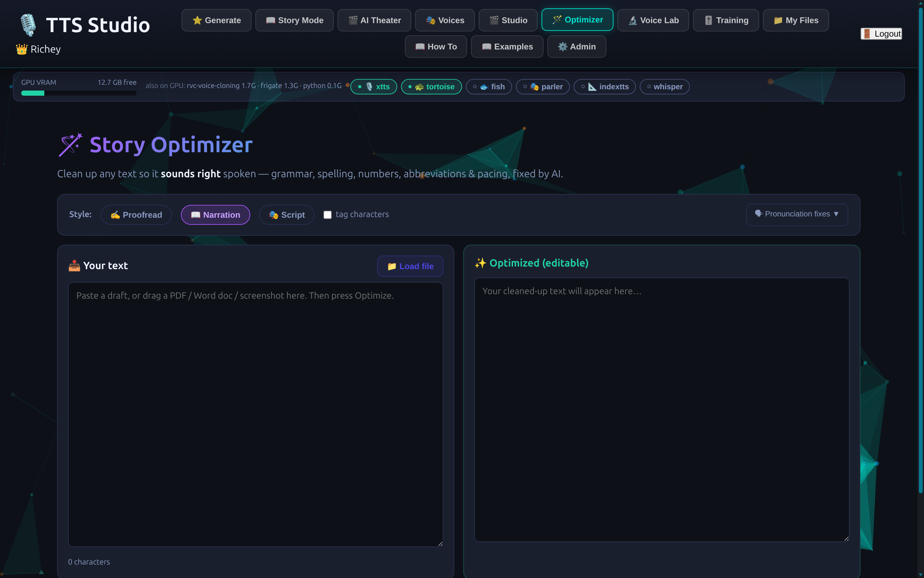Viewport: 924px width, 578px height.
Task: Click the sparkles icon beside Optimized
Action: (480, 263)
